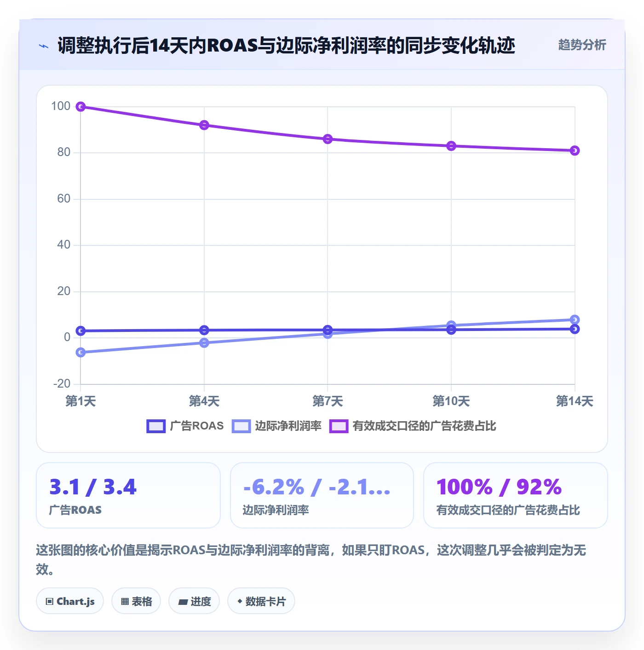644x650 pixels.
Task: Click the 边际净利润率 data point at 第1天
Action: click(80, 352)
